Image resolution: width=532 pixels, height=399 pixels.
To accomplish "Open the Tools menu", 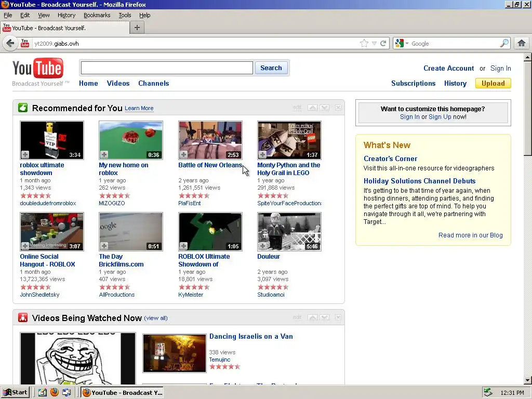I will pyautogui.click(x=125, y=15).
